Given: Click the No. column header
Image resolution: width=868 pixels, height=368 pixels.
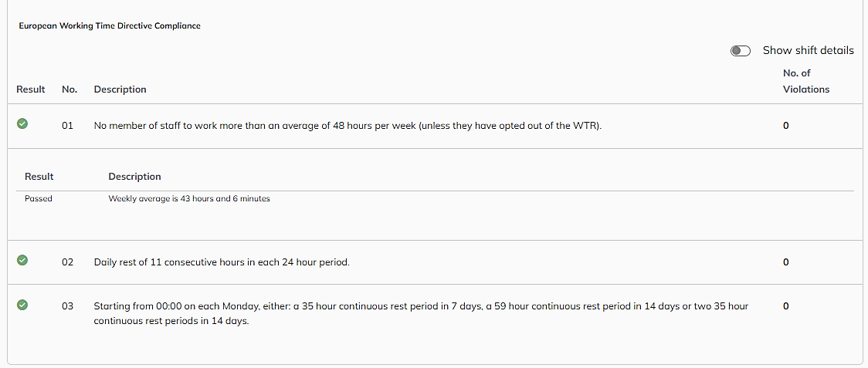Looking at the screenshot, I should pos(70,89).
